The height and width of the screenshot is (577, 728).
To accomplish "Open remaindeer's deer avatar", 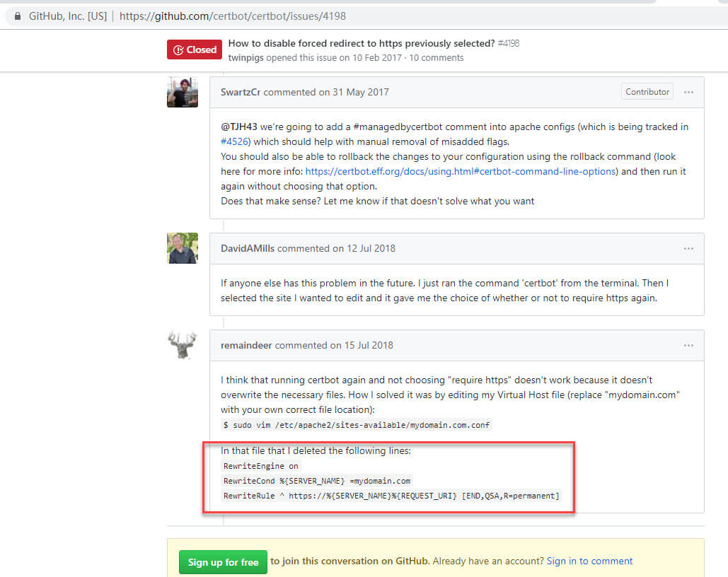I will [183, 345].
